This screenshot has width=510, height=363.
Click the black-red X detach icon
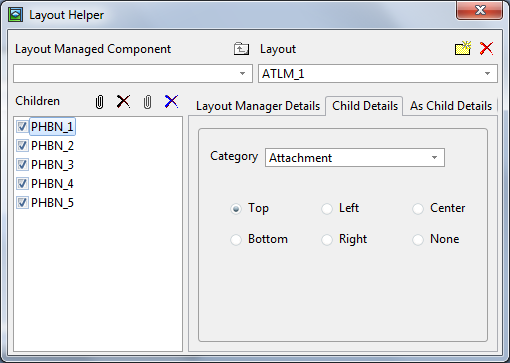click(x=123, y=101)
